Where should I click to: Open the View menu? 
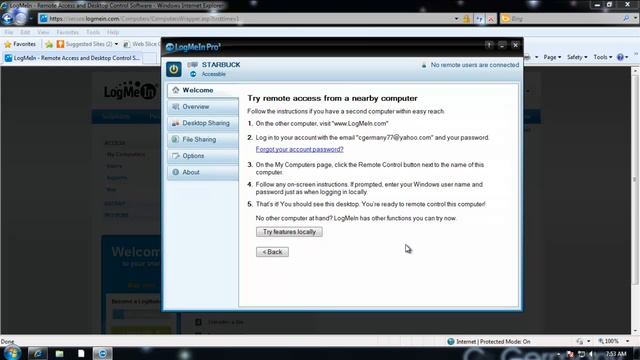43,32
